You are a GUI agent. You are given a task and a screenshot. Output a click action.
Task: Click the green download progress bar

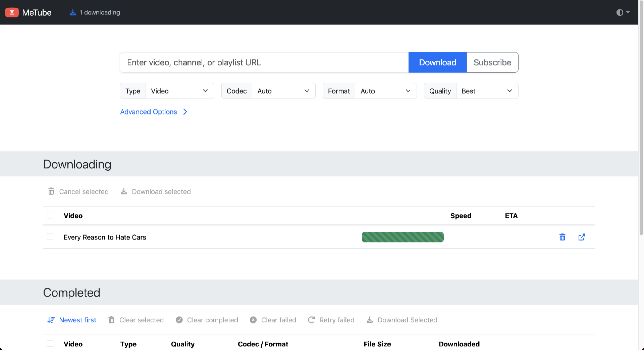point(402,237)
